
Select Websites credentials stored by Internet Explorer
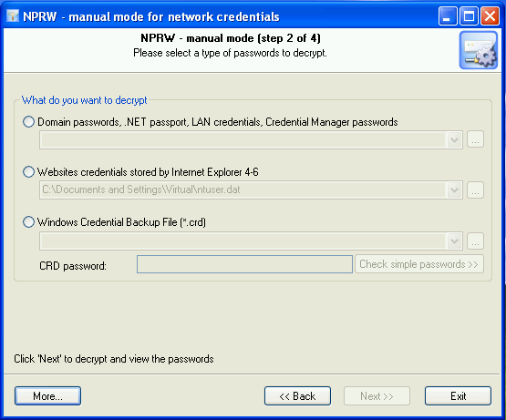pyautogui.click(x=28, y=172)
